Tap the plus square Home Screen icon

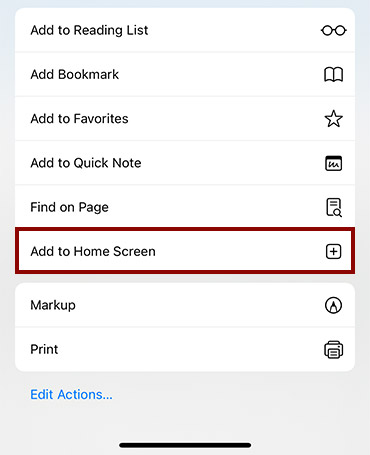333,251
